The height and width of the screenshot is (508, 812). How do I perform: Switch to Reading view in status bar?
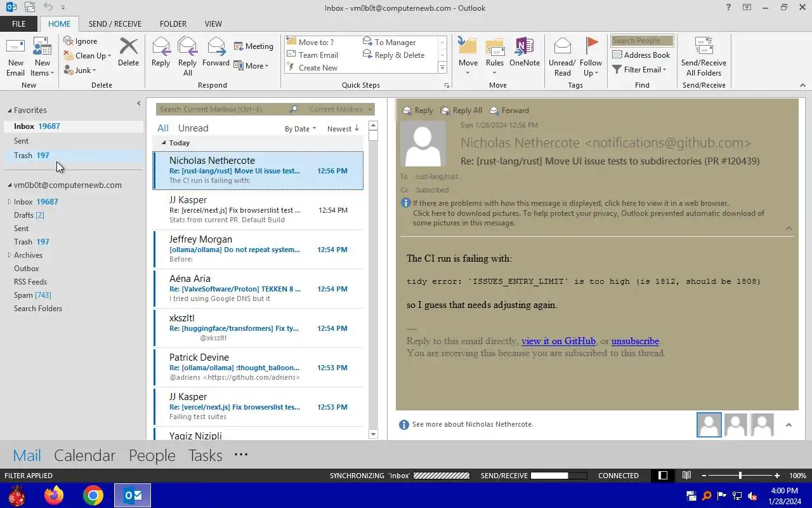coord(686,476)
